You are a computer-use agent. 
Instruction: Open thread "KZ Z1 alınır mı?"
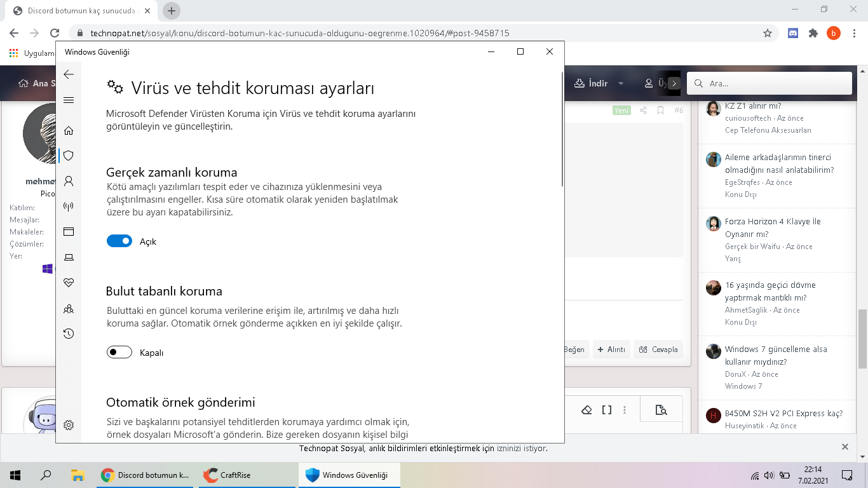pyautogui.click(x=753, y=106)
